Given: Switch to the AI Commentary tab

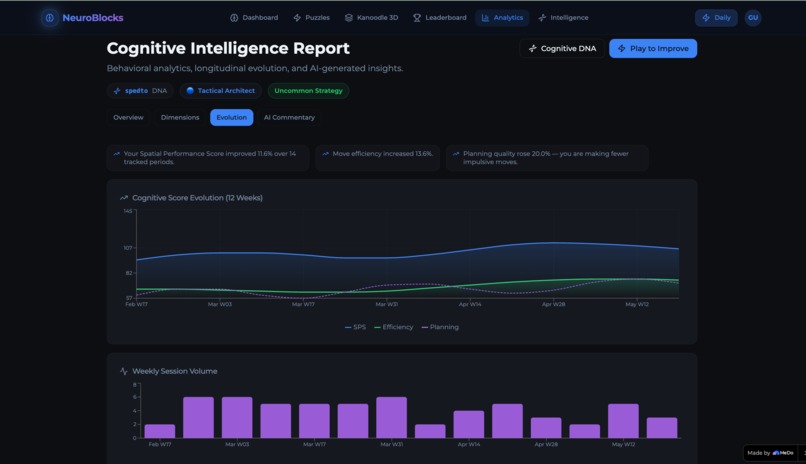Looking at the screenshot, I should [289, 117].
